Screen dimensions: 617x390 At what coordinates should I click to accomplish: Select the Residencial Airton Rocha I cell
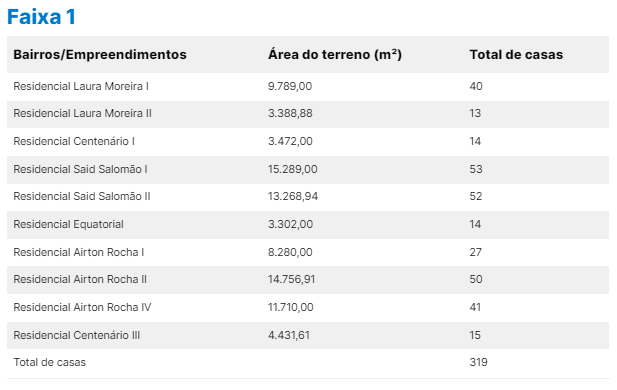[x=79, y=252]
